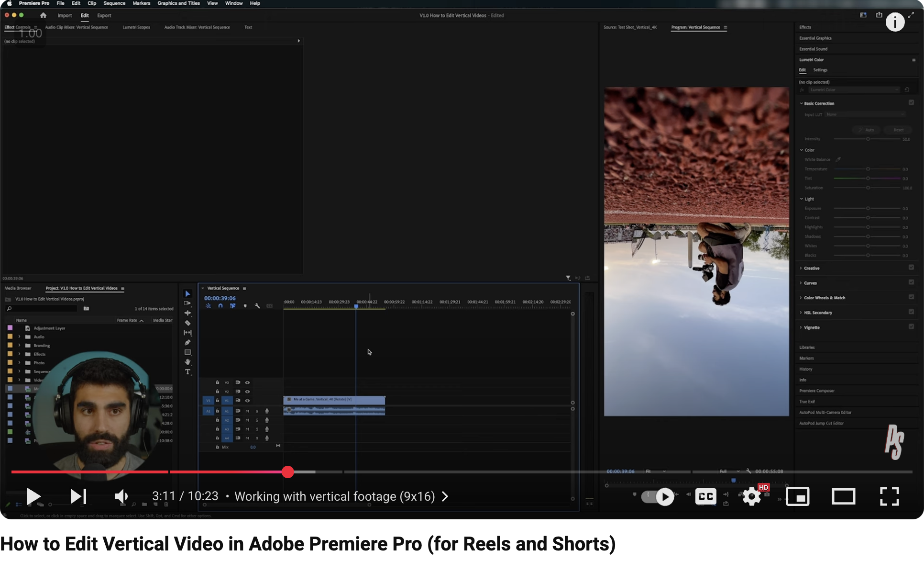Viewport: 924px width, 561px height.
Task: Click the White Balance eyedropper
Action: coord(838,159)
